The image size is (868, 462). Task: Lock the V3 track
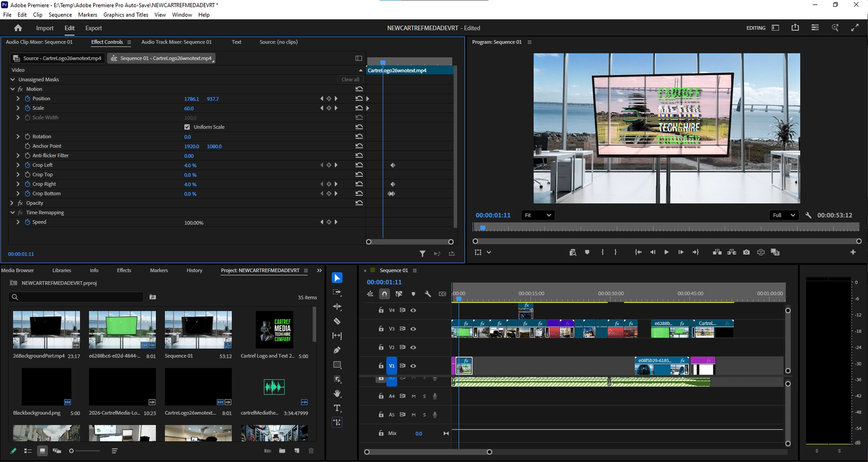(381, 329)
